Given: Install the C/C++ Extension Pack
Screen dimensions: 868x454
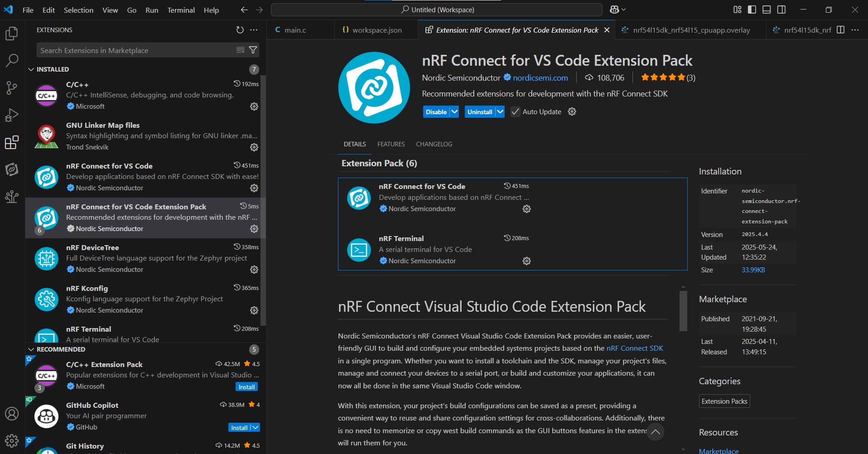Looking at the screenshot, I should [247, 387].
